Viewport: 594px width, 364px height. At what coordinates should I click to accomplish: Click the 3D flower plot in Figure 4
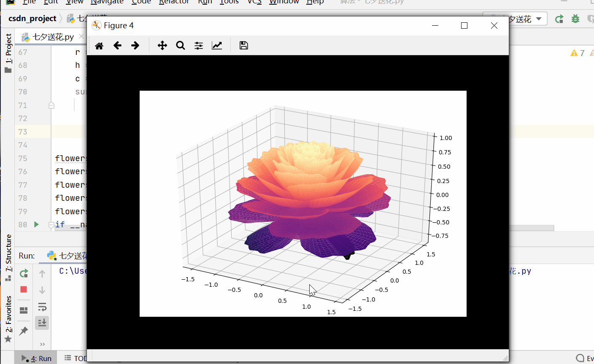[303, 204]
